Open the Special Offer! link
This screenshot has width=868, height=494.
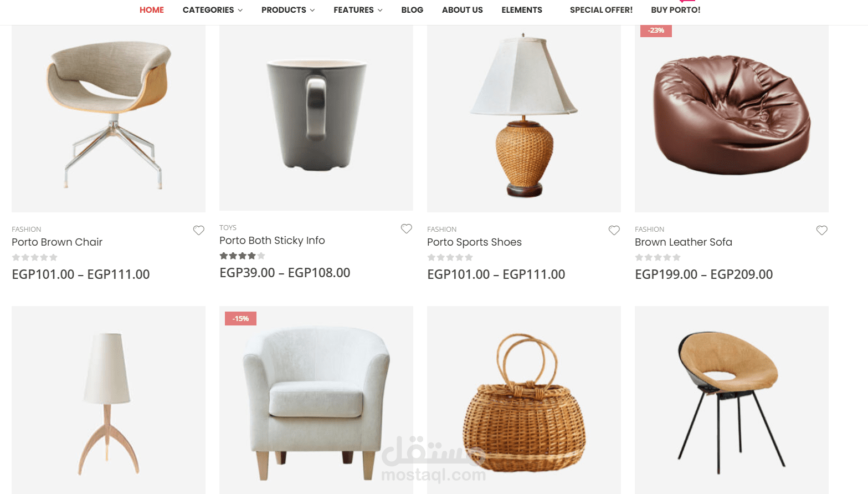(x=601, y=10)
